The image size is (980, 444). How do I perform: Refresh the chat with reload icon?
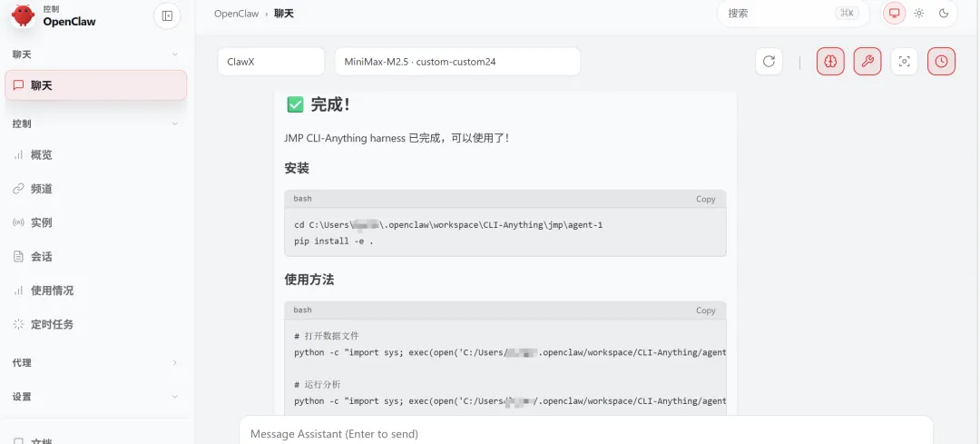coord(769,61)
